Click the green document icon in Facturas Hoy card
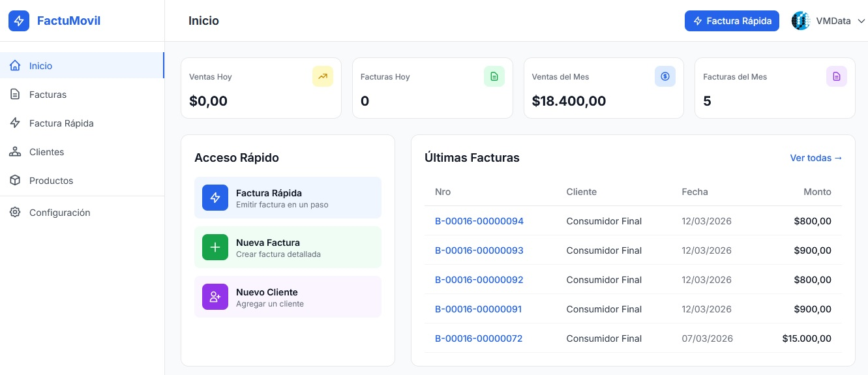The image size is (868, 375). [x=494, y=76]
